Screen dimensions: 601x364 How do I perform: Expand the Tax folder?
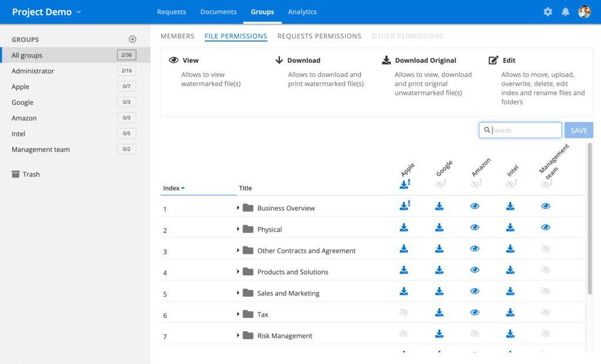[x=238, y=314]
